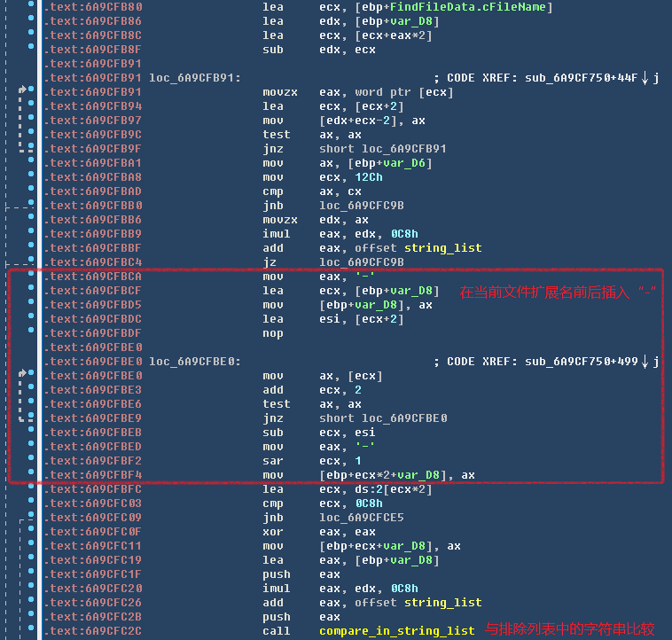Select 0C8h on imul line 6A9CFC20

click(404, 589)
